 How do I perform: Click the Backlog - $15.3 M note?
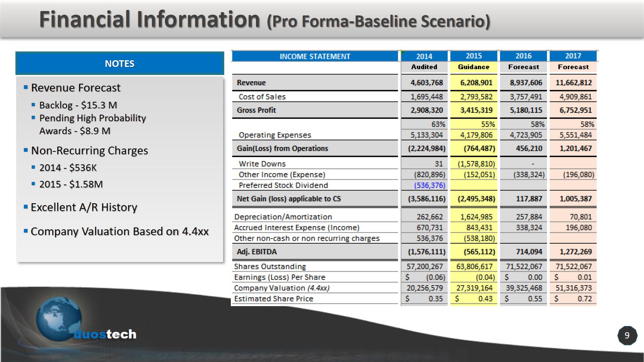[78, 105]
